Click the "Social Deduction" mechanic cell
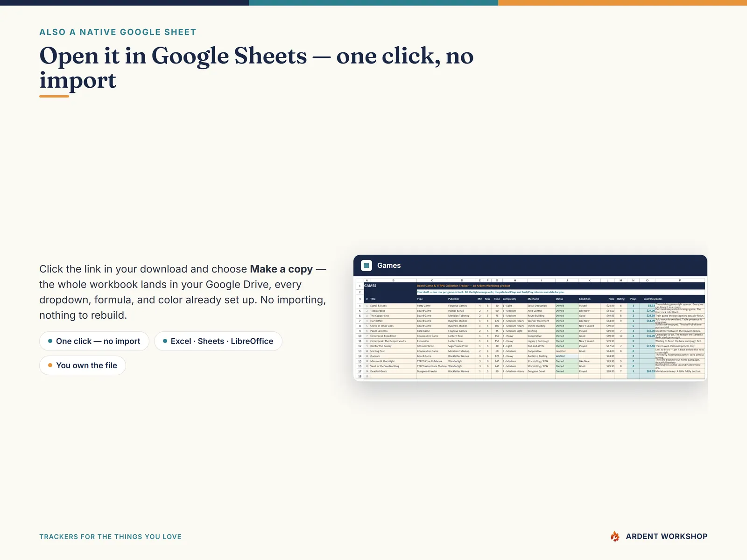This screenshot has width=747, height=560. coord(541,306)
